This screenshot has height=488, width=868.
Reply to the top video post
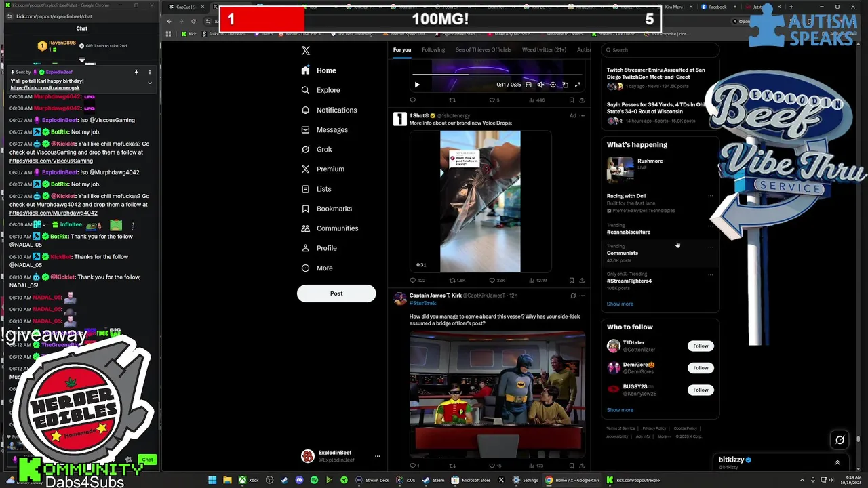(412, 100)
